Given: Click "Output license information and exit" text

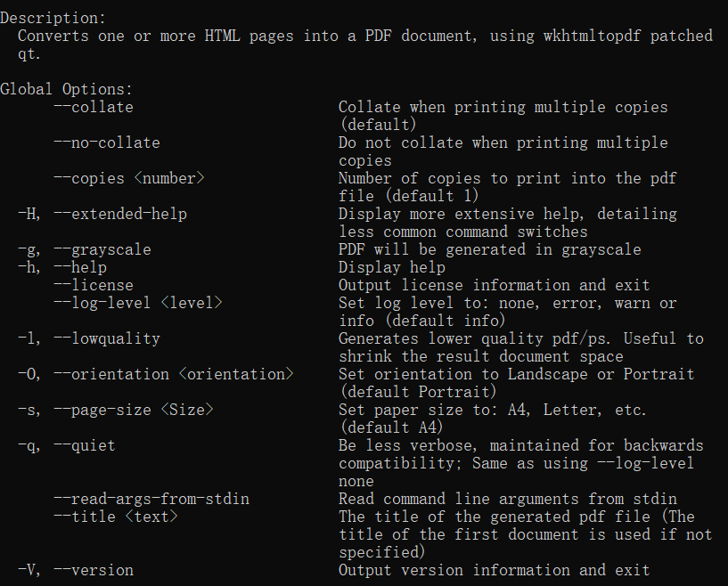Looking at the screenshot, I should (494, 285).
